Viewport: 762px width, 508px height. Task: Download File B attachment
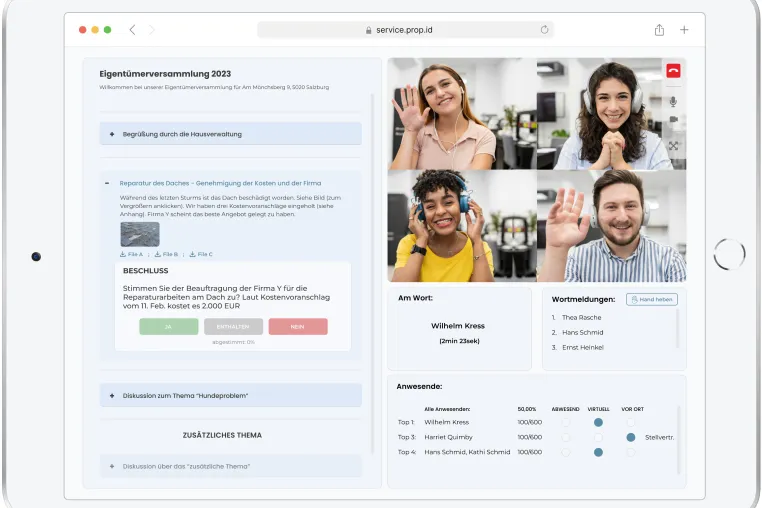click(x=166, y=254)
